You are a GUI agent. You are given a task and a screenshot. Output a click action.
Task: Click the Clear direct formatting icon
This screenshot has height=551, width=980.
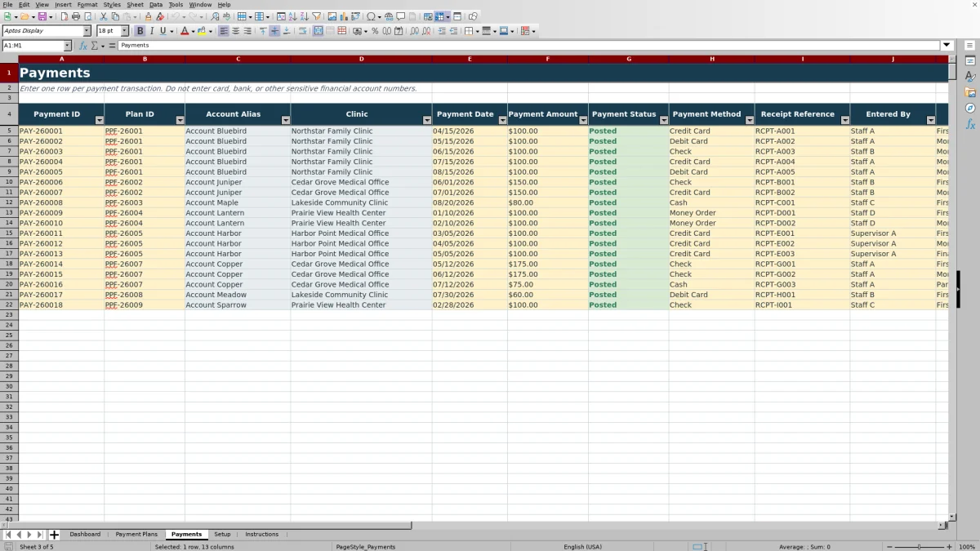(160, 16)
